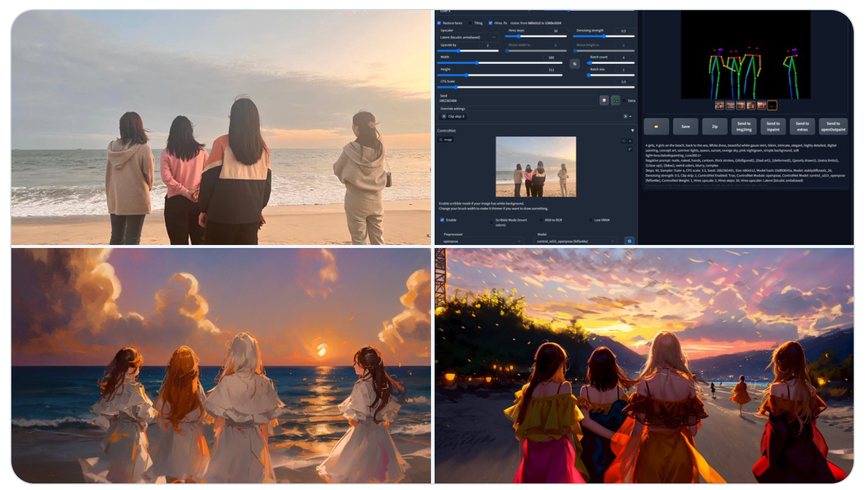Screen dimensions: 868x490
Task: Click the Send to inpaint button
Action: tap(773, 126)
